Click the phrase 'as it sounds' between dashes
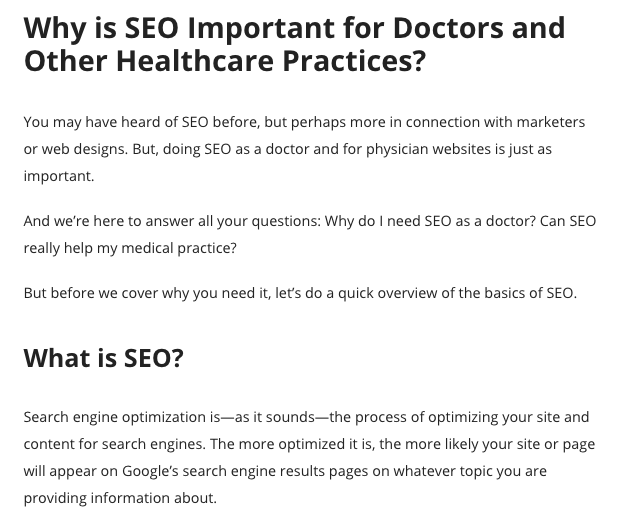Screen dimensions: 624x520 tap(275, 417)
